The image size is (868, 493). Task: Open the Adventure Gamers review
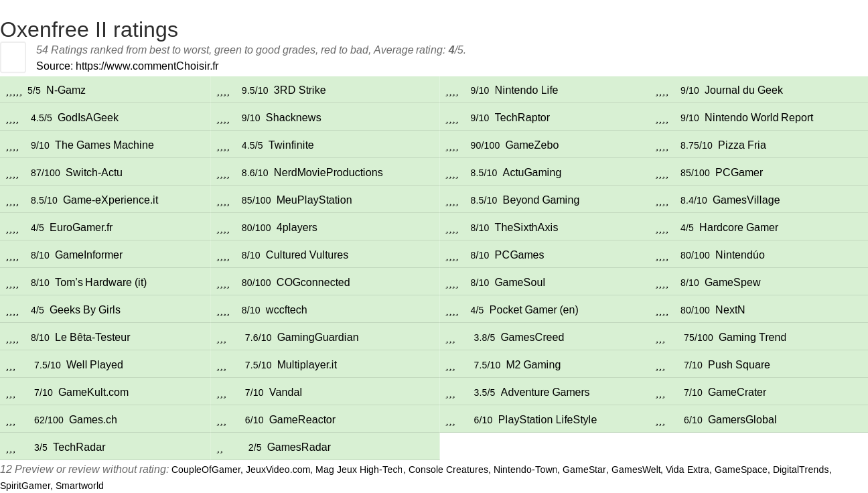(545, 392)
